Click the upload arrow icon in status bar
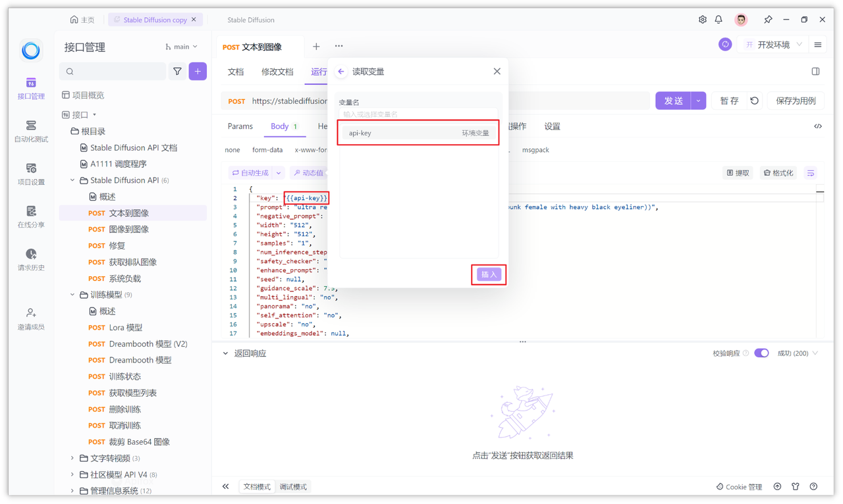Image resolution: width=843 pixels, height=504 pixels. tap(777, 486)
